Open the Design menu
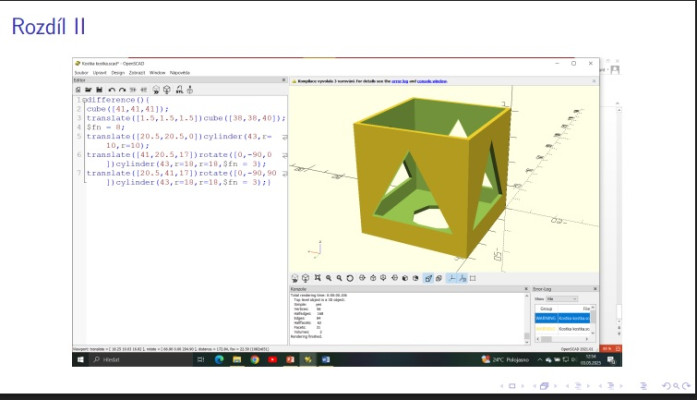This screenshot has width=697, height=400. tap(118, 72)
